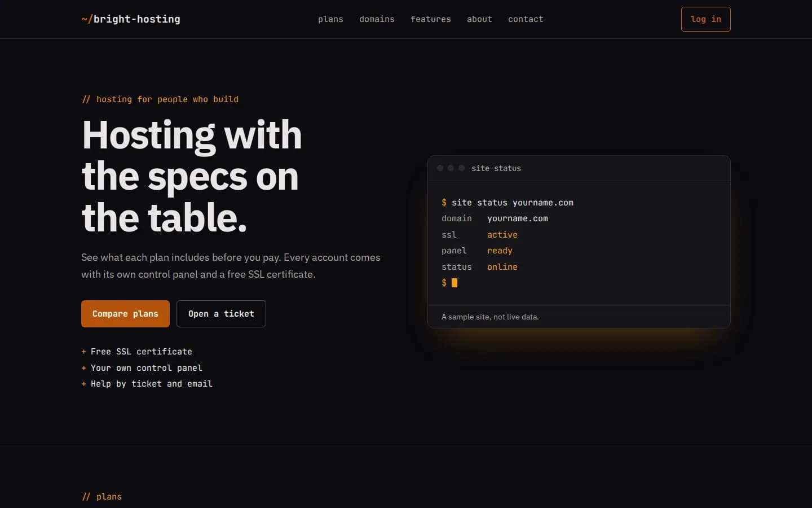Click the "online" status value

[502, 267]
